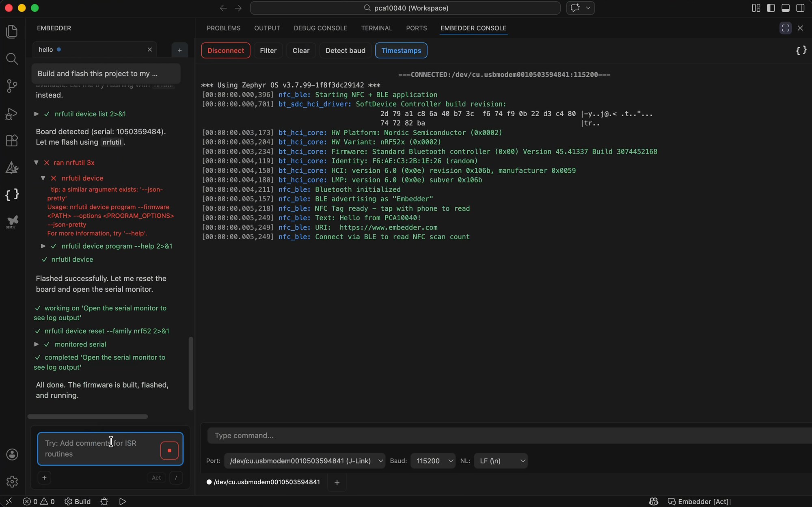This screenshot has width=812, height=507.
Task: Click the run play icon in status bar
Action: (123, 501)
